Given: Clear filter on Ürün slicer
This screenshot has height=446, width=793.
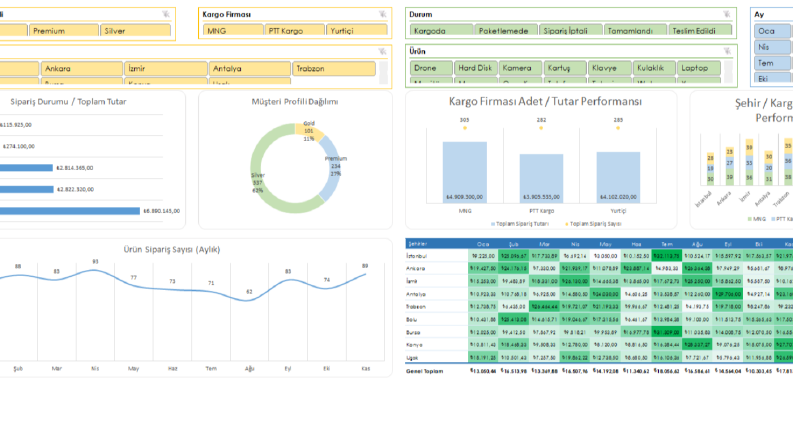Looking at the screenshot, I should [x=727, y=51].
